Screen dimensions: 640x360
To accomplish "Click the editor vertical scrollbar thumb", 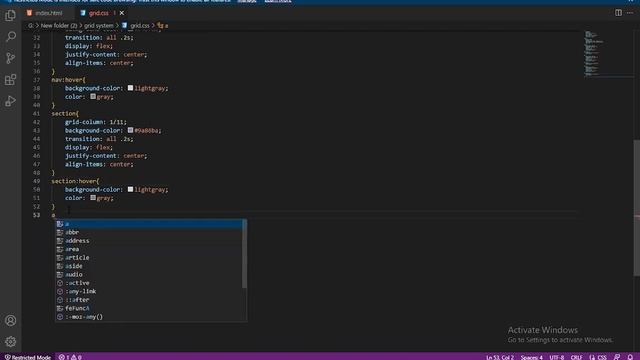I will (636, 208).
